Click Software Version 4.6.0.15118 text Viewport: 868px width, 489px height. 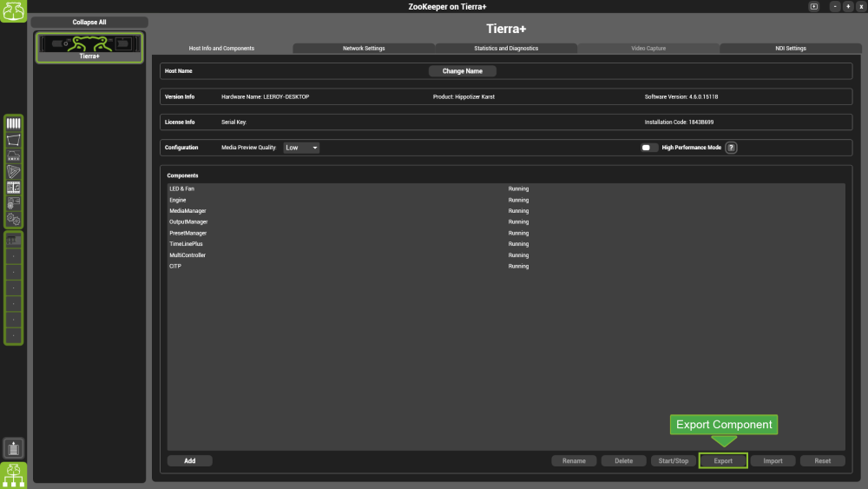681,96
